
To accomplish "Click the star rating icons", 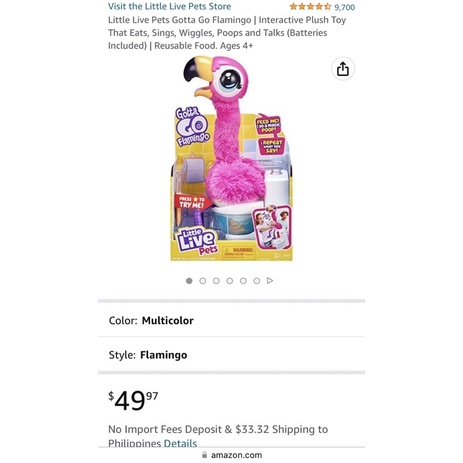I will tap(310, 7).
